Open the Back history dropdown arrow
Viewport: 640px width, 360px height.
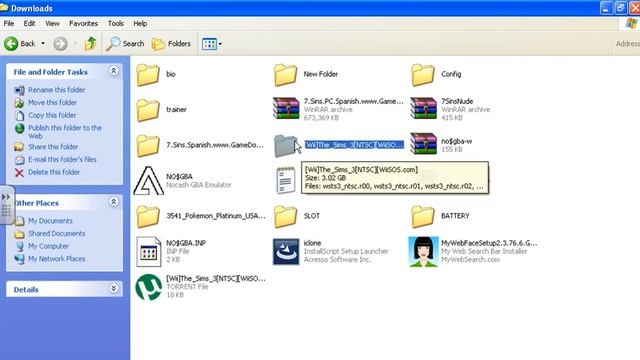tap(43, 43)
